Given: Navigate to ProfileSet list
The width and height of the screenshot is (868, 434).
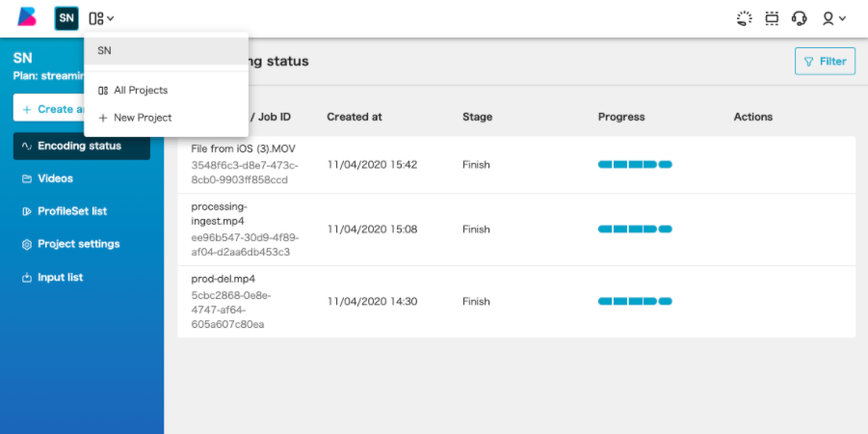Looking at the screenshot, I should coord(72,211).
